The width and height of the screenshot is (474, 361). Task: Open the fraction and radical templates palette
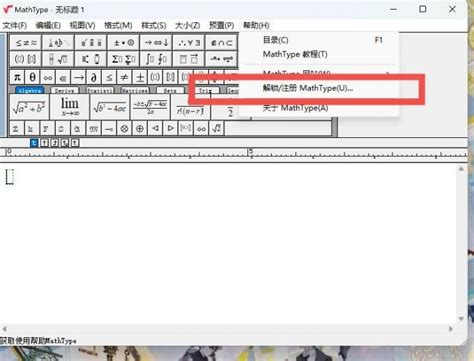58,59
